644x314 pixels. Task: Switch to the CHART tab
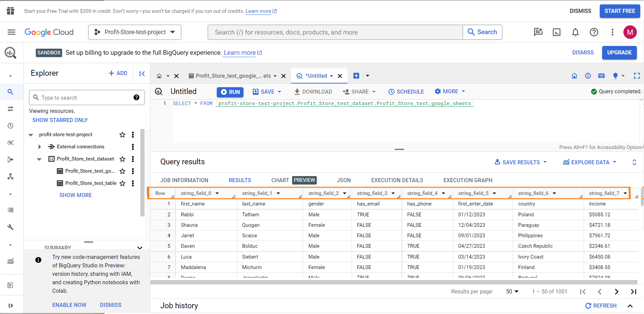(280, 180)
